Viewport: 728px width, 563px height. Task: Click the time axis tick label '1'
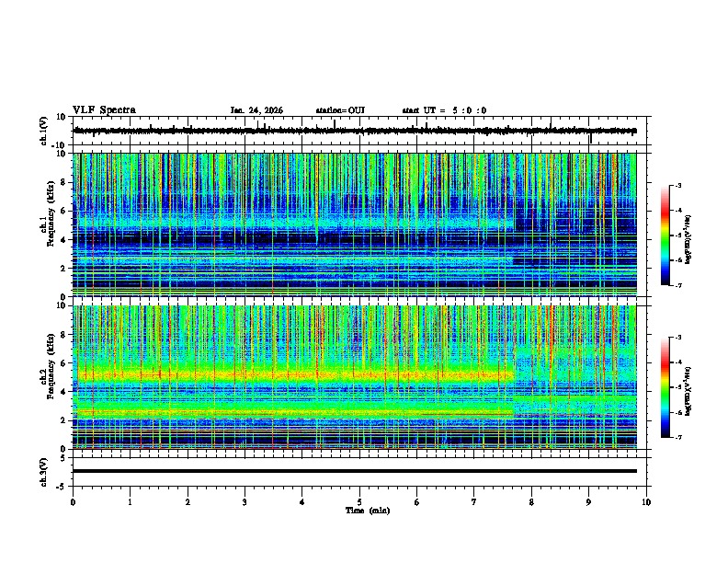click(x=130, y=502)
